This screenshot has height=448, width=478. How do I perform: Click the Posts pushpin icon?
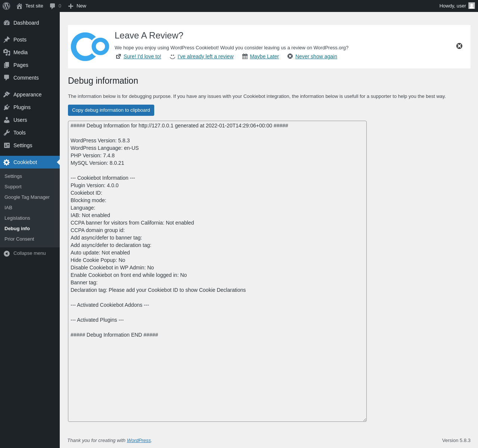pyautogui.click(x=7, y=40)
